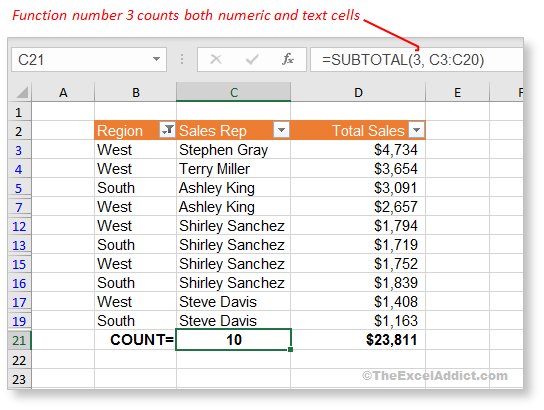The image size is (544, 410).
Task: Select the Terry Miller cell
Action: coord(233,169)
